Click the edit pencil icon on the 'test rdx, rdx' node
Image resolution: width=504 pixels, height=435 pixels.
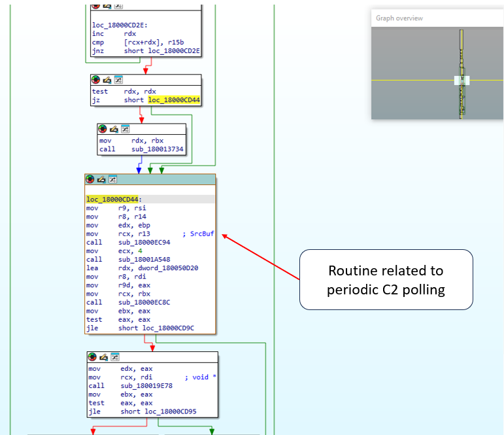pos(107,80)
